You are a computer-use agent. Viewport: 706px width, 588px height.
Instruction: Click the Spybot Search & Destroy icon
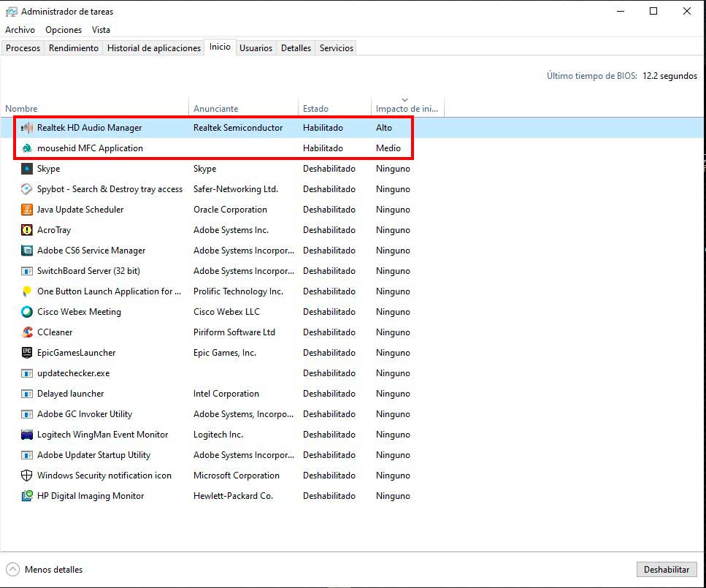click(x=27, y=189)
